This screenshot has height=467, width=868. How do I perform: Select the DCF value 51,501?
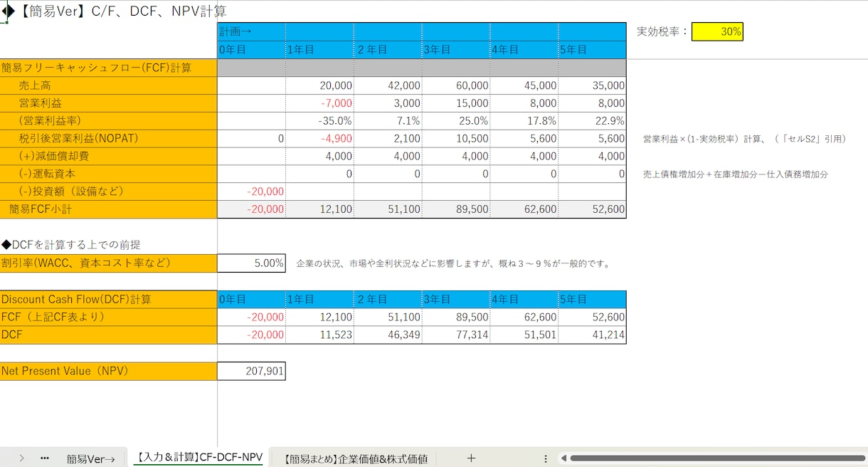point(524,335)
